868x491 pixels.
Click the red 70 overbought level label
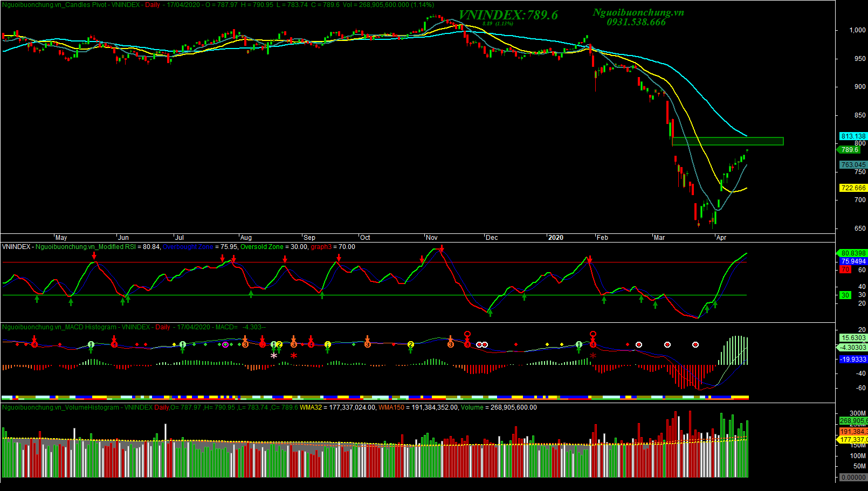tap(845, 269)
